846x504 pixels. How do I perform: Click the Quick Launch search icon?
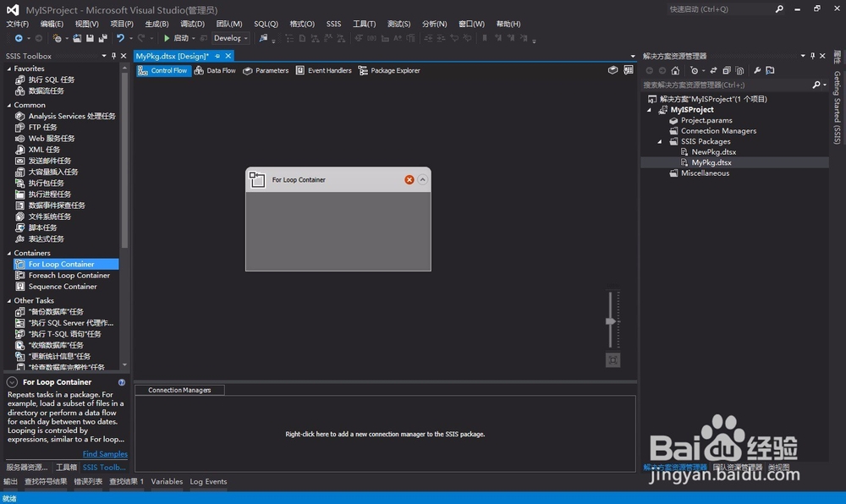779,9
